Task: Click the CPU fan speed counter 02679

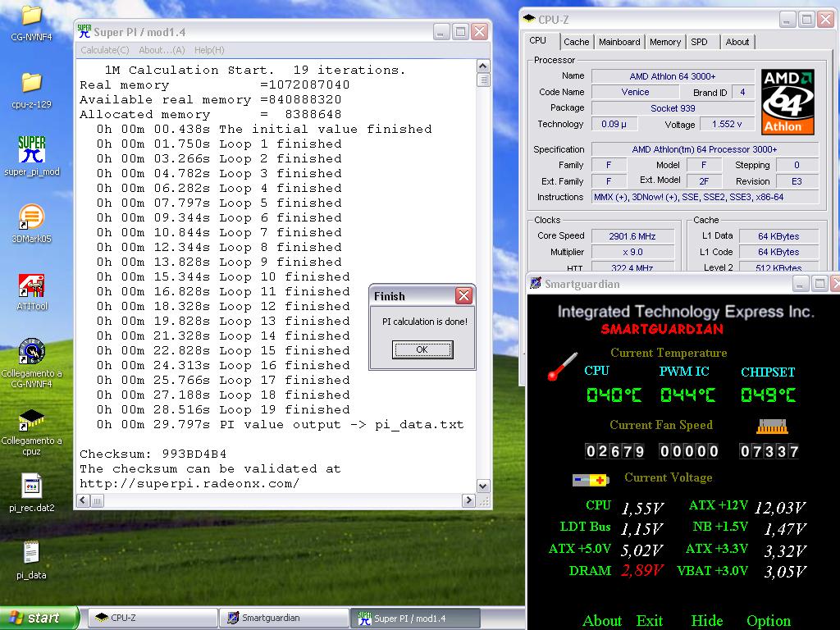Action: [x=615, y=451]
